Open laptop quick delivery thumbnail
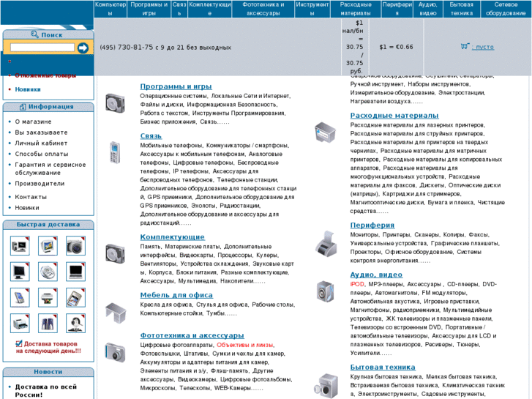Image resolution: width=532 pixels, height=399 pixels. coord(75,272)
